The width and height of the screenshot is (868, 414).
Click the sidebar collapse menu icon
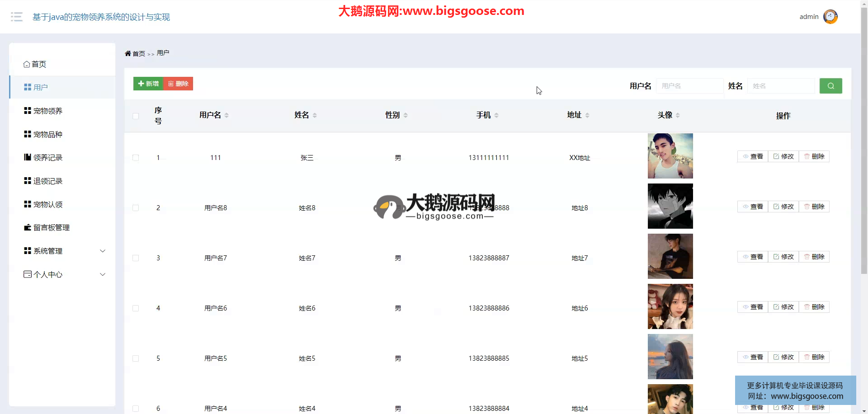(x=17, y=17)
